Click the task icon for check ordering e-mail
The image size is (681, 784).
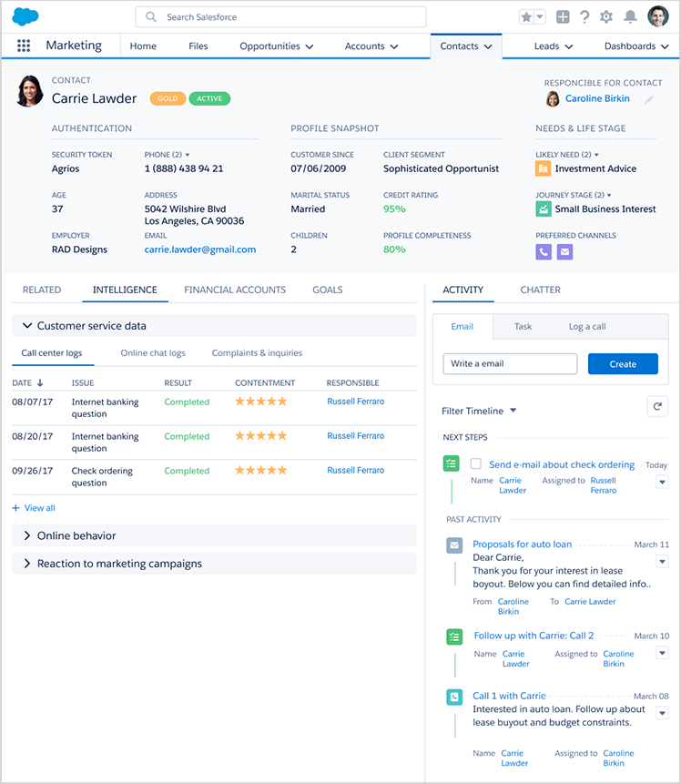tap(451, 463)
